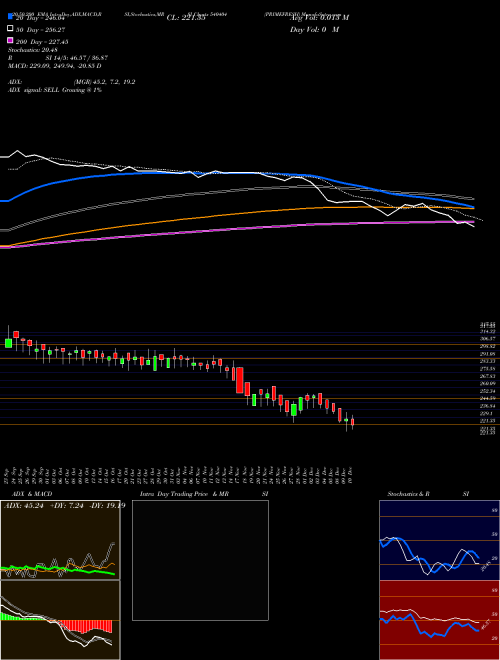Click the '-DY: 19.19' value in ADX panel
The image size is (500, 660).
pos(108,506)
